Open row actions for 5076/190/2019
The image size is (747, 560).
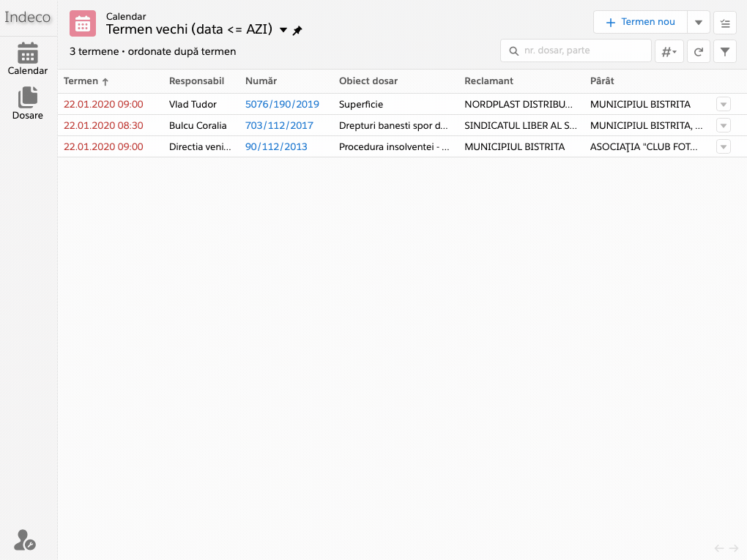coord(724,104)
